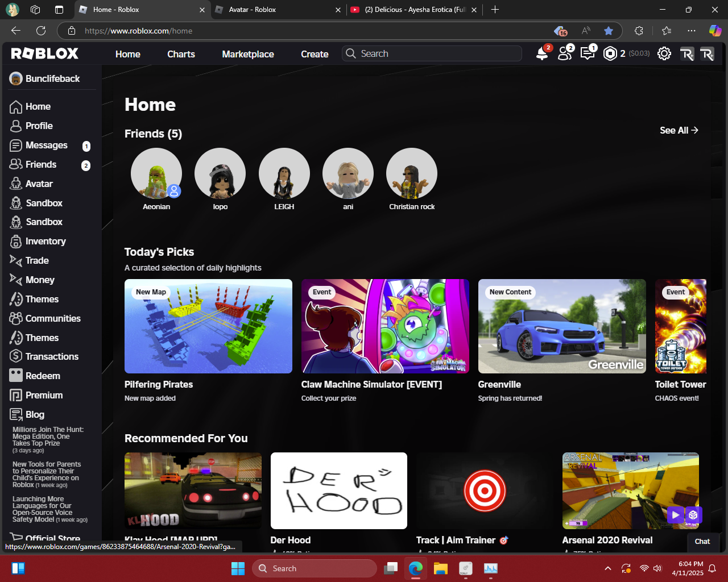728x582 pixels.
Task: Open friend LEIGH's avatar
Action: (284, 173)
